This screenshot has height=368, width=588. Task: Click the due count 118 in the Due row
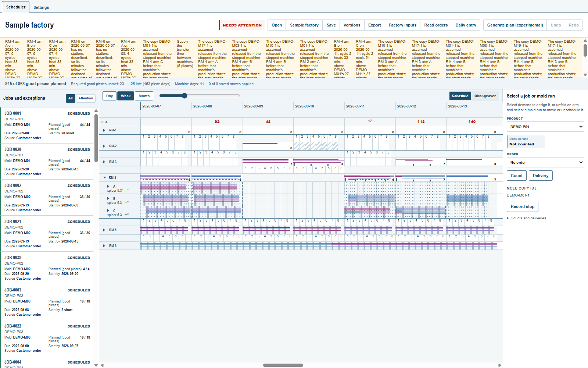click(x=421, y=121)
